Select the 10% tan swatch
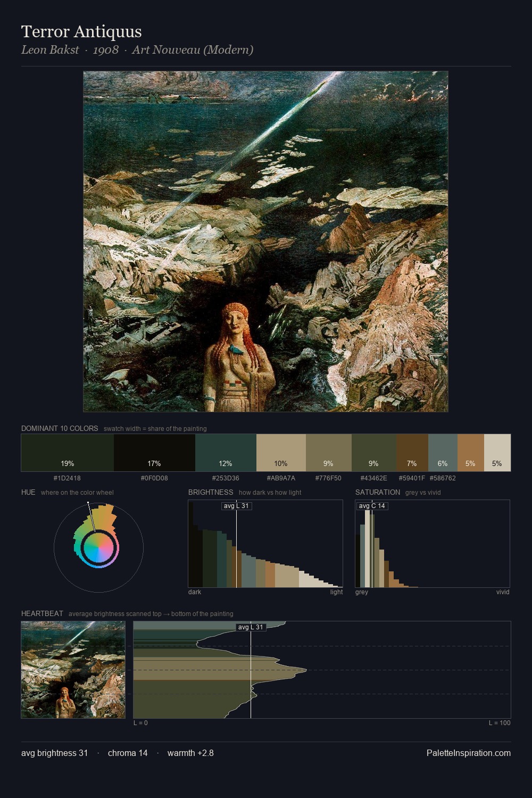This screenshot has width=532, height=798. pyautogui.click(x=281, y=453)
